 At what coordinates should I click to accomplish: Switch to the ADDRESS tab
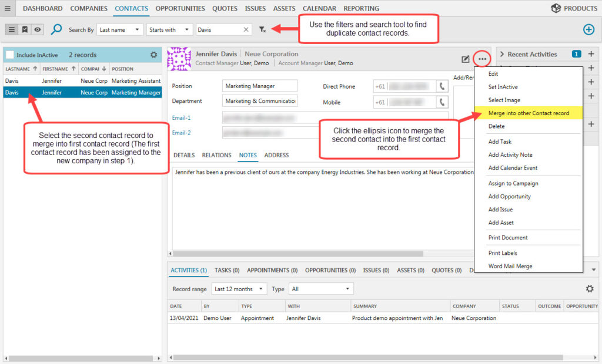[276, 155]
